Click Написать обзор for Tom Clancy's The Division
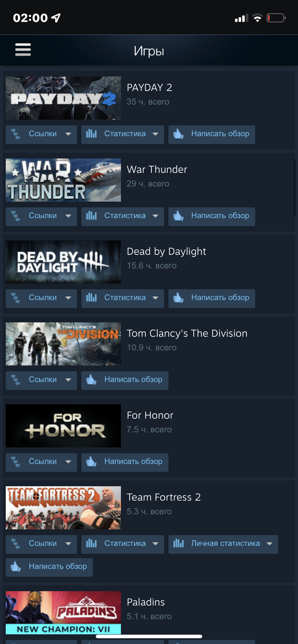 [125, 381]
